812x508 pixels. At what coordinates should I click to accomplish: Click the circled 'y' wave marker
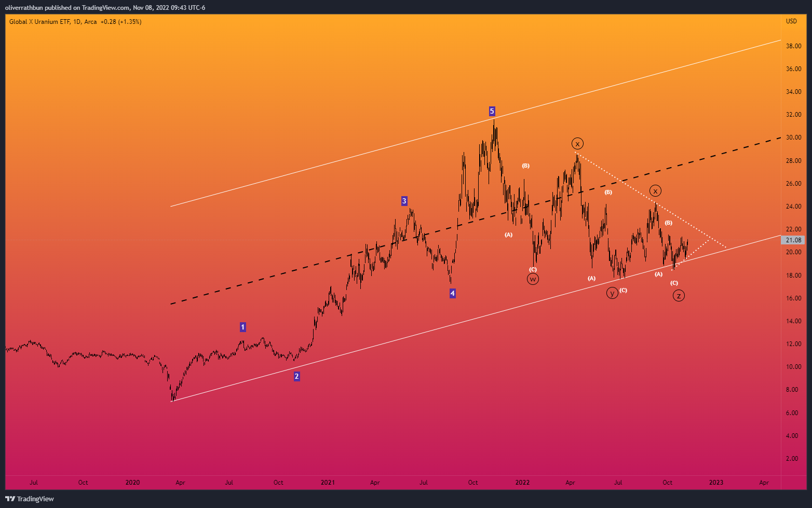click(x=612, y=293)
